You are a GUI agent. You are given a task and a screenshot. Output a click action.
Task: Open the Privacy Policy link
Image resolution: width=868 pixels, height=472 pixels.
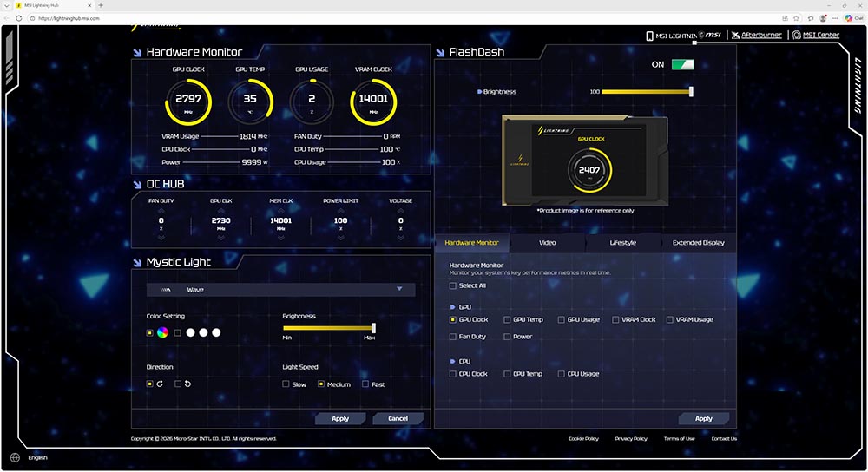point(630,439)
